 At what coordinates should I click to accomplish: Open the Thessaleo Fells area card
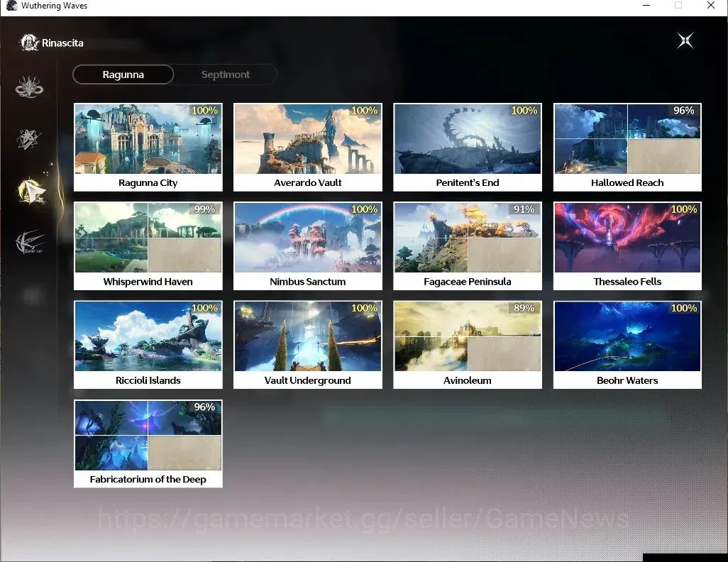pos(627,246)
